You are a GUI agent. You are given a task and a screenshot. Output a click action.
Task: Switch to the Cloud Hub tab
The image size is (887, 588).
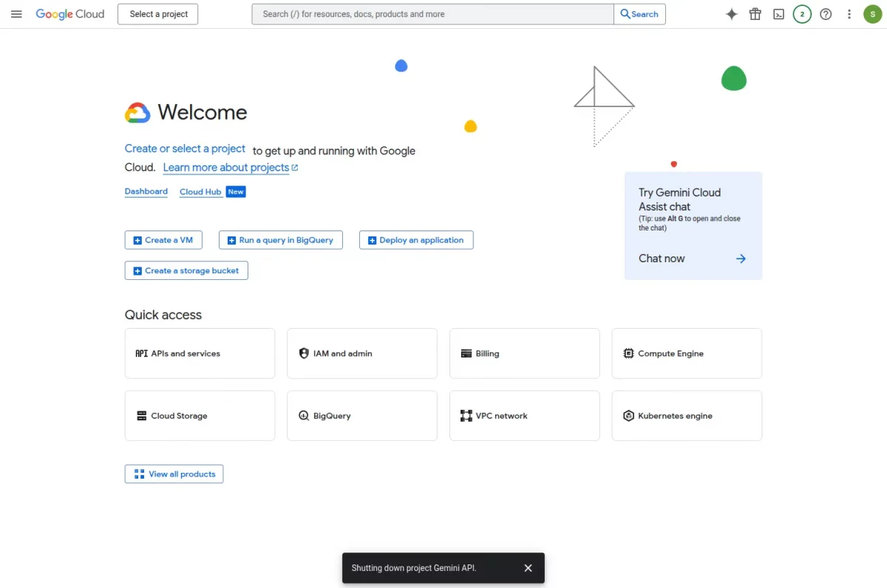pos(200,191)
